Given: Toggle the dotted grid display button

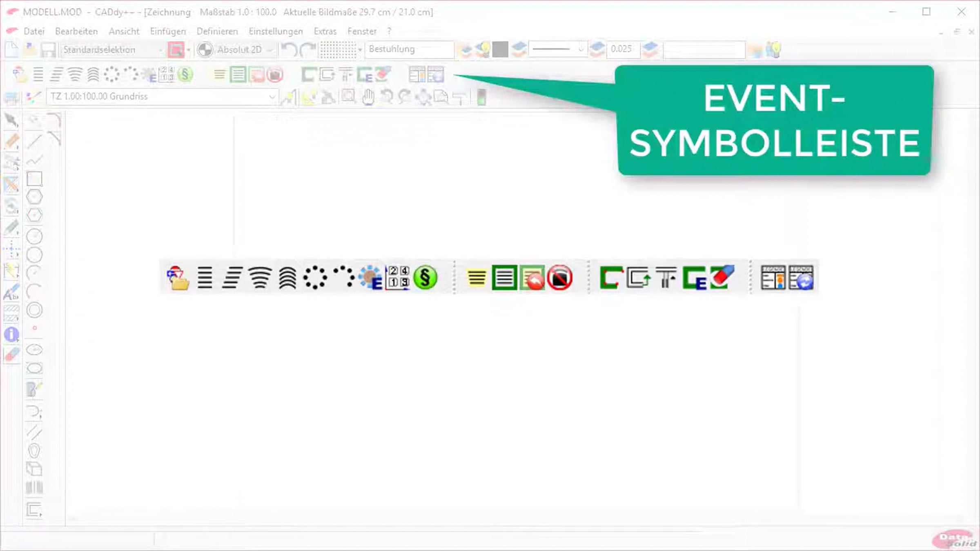Looking at the screenshot, I should point(337,50).
